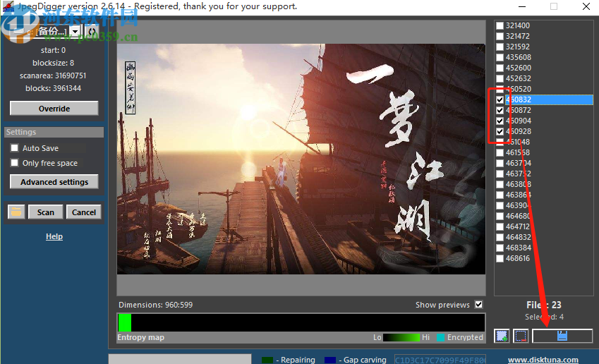Uncheck the file 460928 checkbox

(x=500, y=131)
